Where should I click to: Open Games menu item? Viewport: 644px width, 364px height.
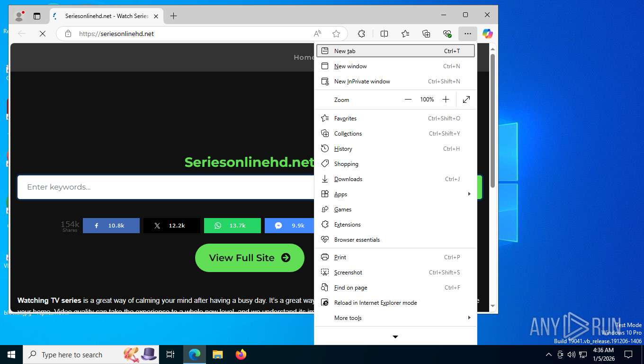[395, 209]
